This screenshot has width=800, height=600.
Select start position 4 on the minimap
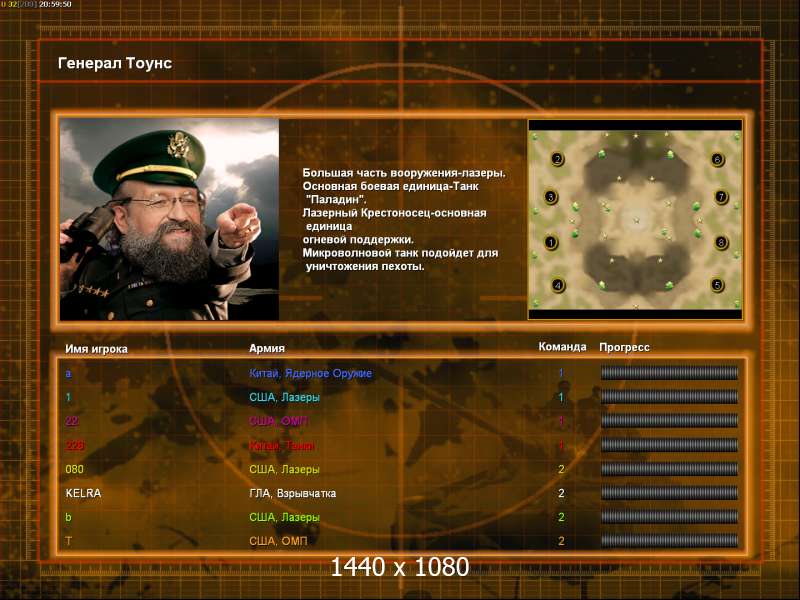tap(558, 285)
